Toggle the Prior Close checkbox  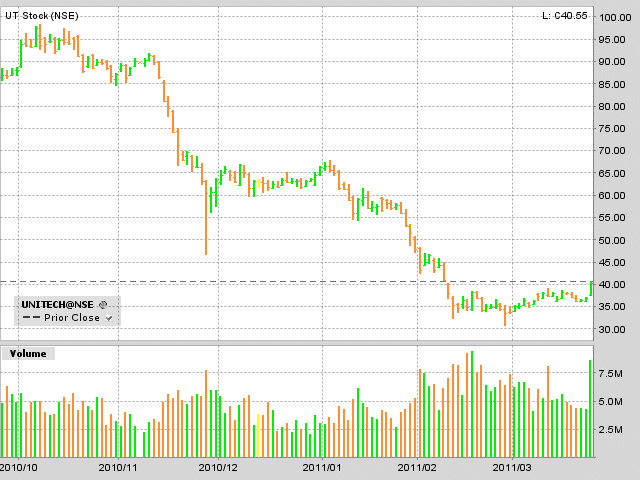coord(109,318)
